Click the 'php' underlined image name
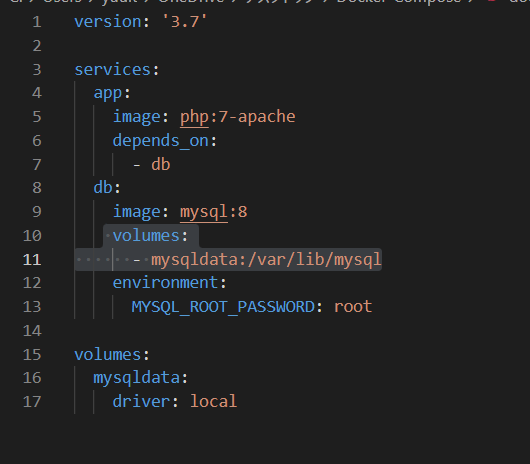 pyautogui.click(x=194, y=117)
